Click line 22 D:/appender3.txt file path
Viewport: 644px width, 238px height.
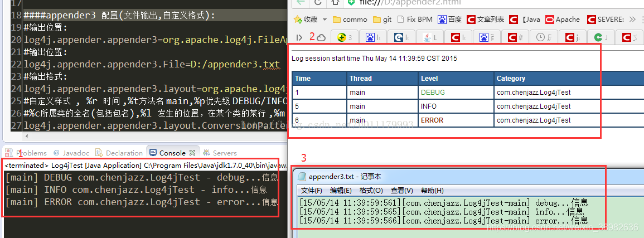(235, 65)
